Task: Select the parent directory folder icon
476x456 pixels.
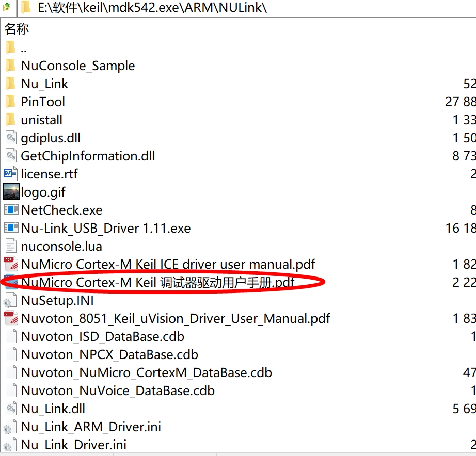Action: (x=11, y=47)
